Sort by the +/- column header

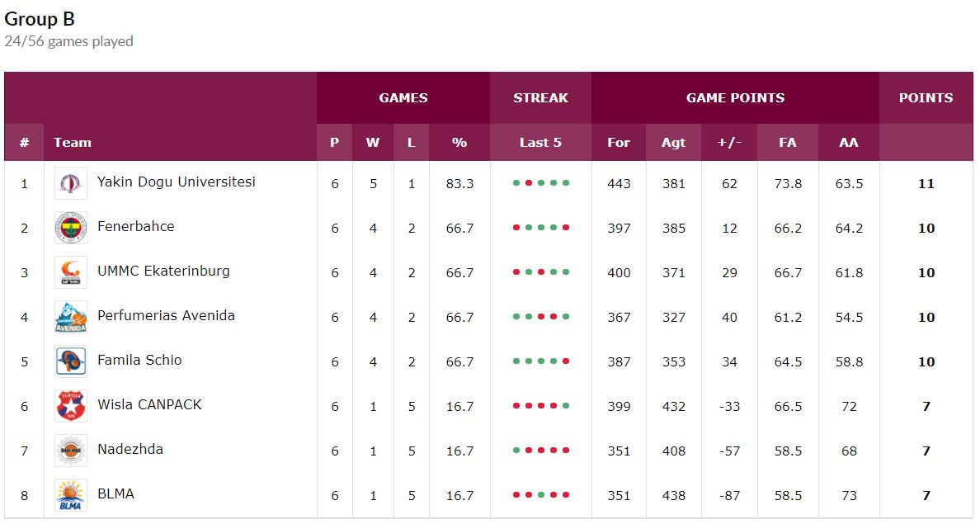(729, 143)
